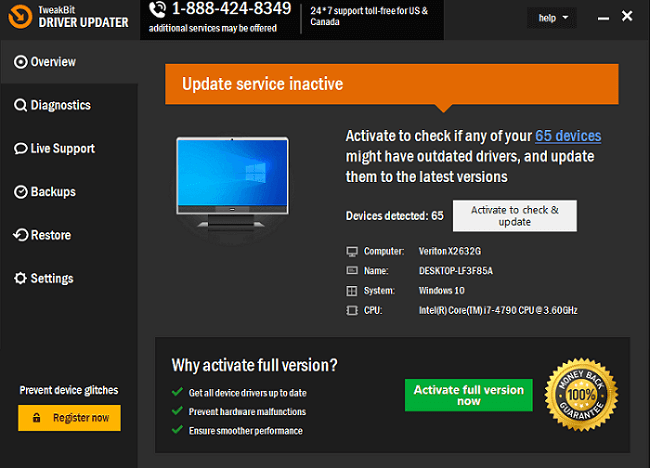This screenshot has width=650, height=468.
Task: Click the Devices detected: 65 text
Action: [395, 216]
